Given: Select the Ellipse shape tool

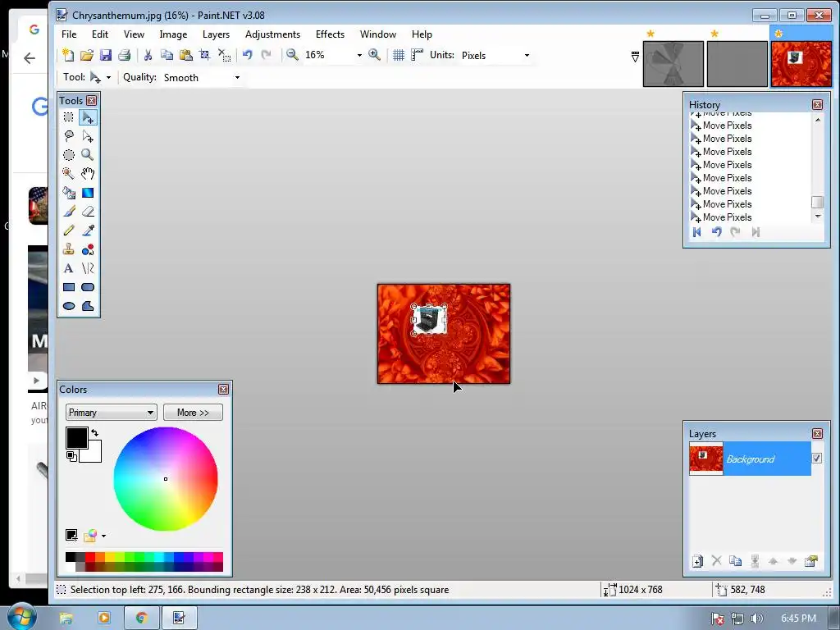Looking at the screenshot, I should (69, 306).
